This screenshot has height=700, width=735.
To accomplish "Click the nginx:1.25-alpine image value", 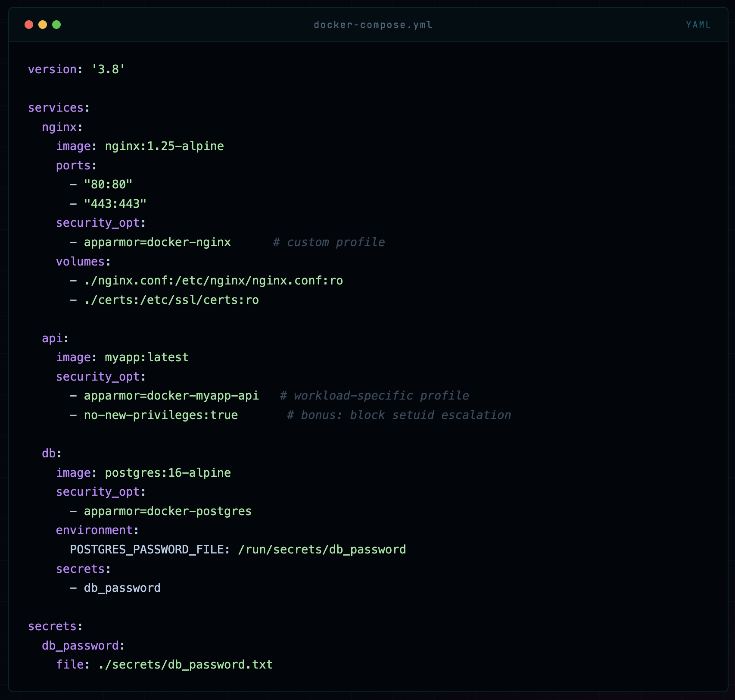I will (x=164, y=146).
